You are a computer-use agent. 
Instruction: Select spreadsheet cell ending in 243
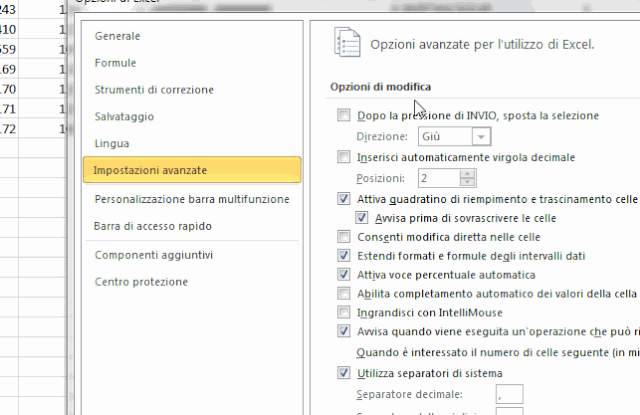click(9, 9)
